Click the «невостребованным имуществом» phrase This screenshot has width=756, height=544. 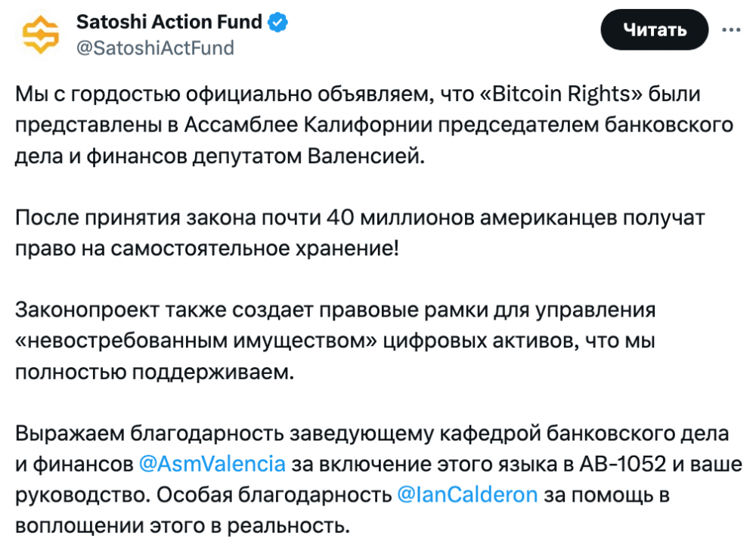click(x=197, y=341)
